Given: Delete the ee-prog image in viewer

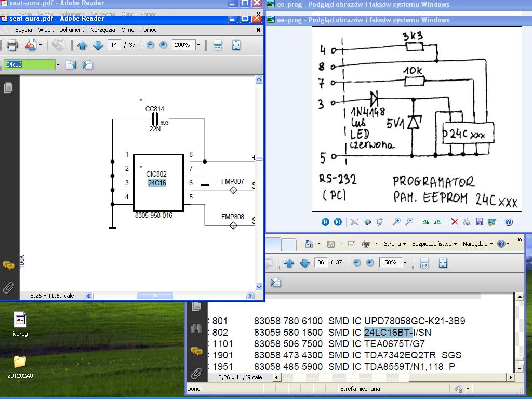Looking at the screenshot, I should (455, 222).
